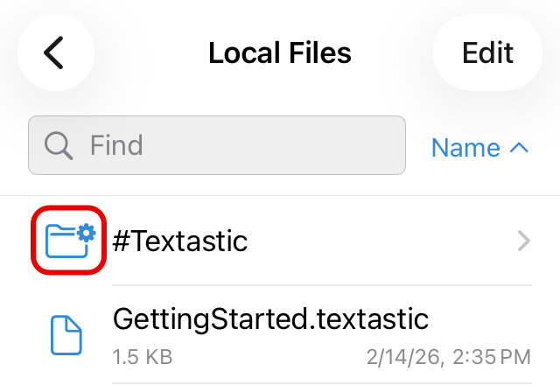Image resolution: width=560 pixels, height=392 pixels.
Task: Expand #Textastic folder via right chevron
Action: (x=523, y=241)
